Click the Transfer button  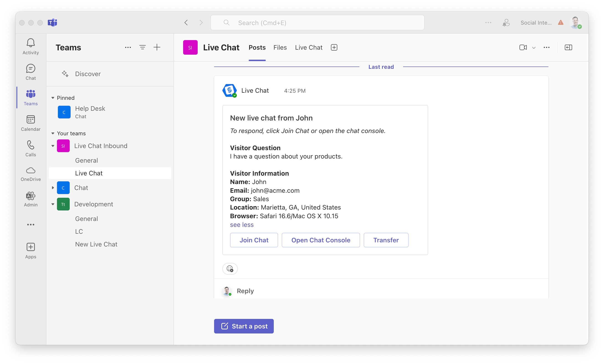tap(386, 240)
